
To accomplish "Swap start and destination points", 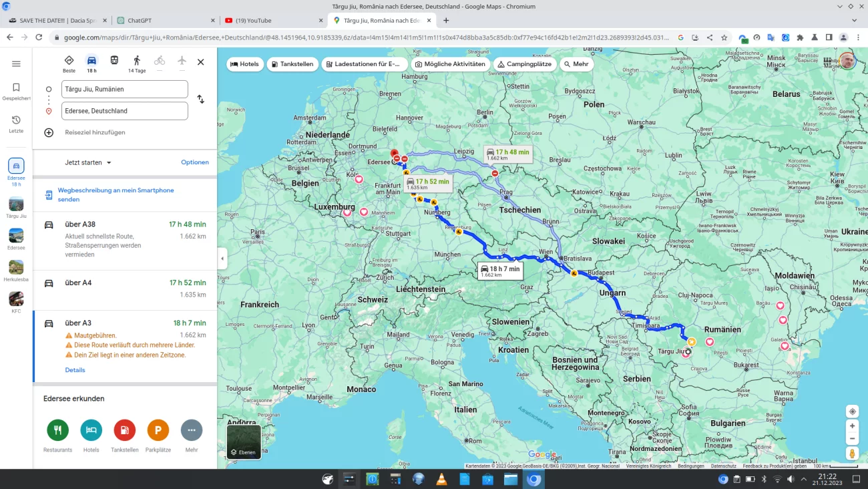I will point(200,100).
